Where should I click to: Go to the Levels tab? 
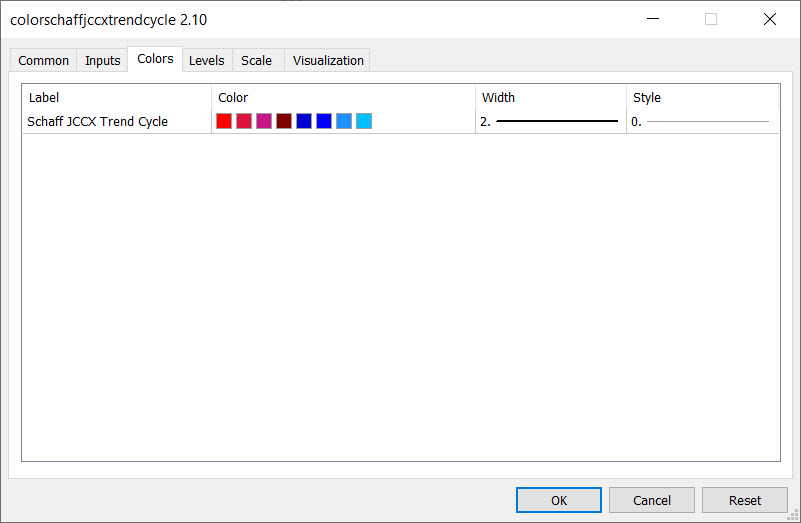(206, 60)
